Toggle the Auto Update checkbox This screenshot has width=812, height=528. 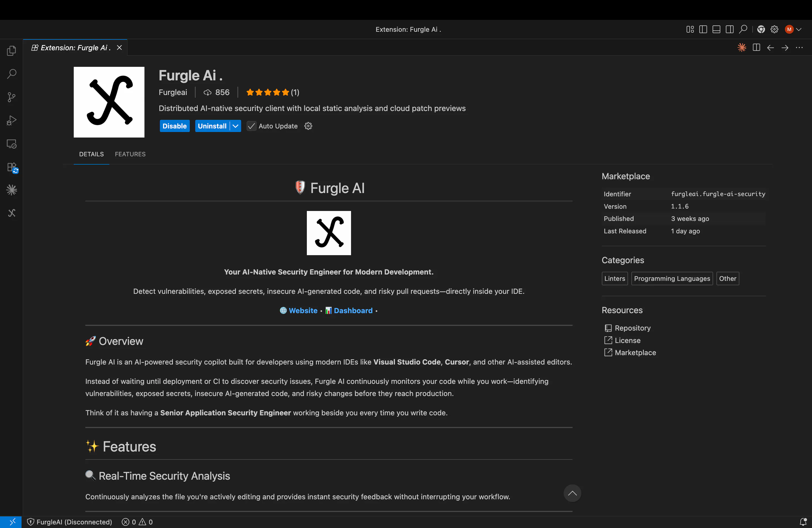(251, 126)
